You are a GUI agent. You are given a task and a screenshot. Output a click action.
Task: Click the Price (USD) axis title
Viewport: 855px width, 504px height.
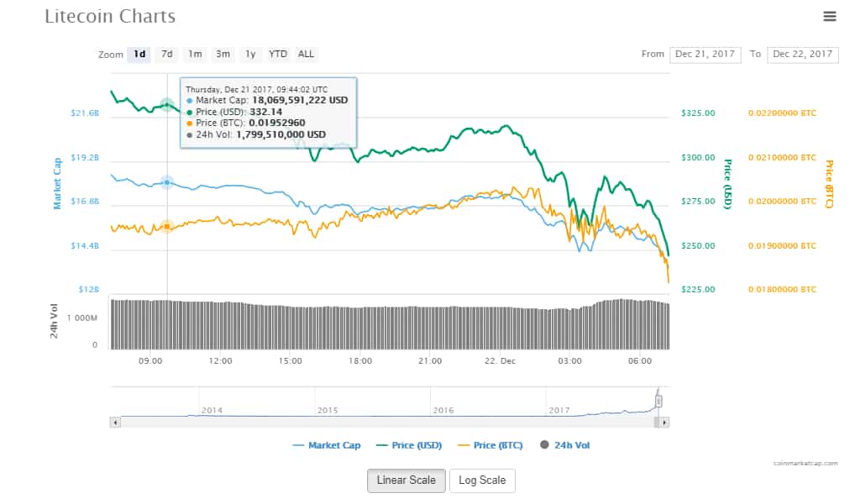pyautogui.click(x=727, y=184)
